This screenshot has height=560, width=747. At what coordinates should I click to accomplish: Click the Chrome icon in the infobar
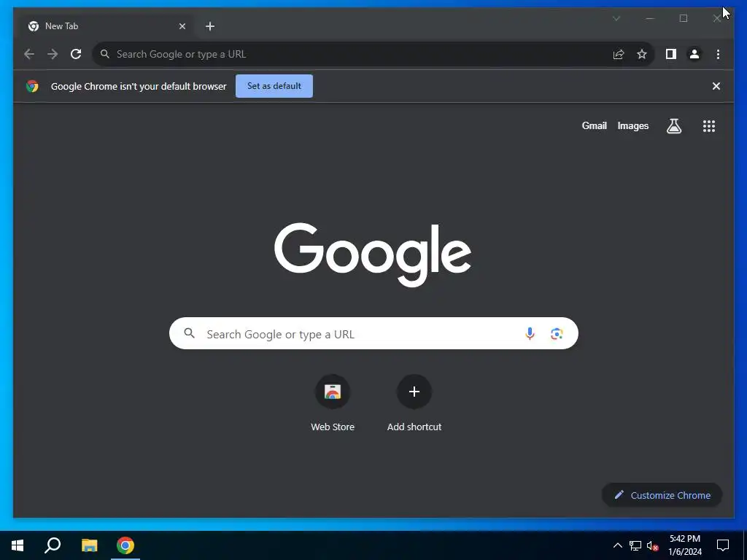(32, 86)
